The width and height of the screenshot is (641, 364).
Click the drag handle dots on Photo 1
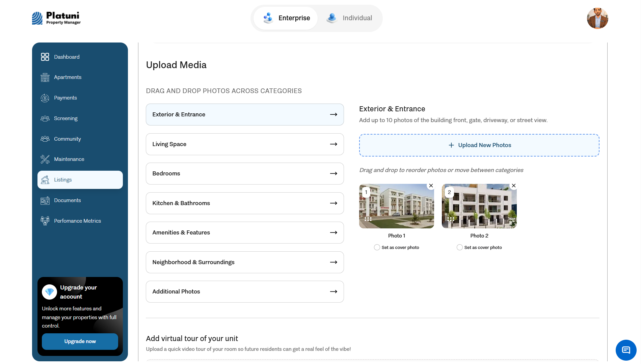coord(368,219)
